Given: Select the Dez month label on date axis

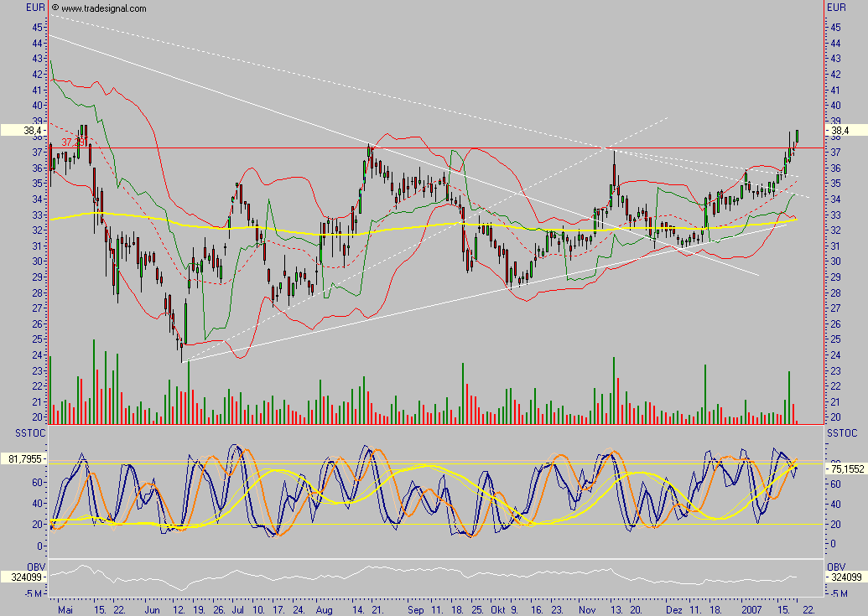Looking at the screenshot, I should [x=674, y=610].
